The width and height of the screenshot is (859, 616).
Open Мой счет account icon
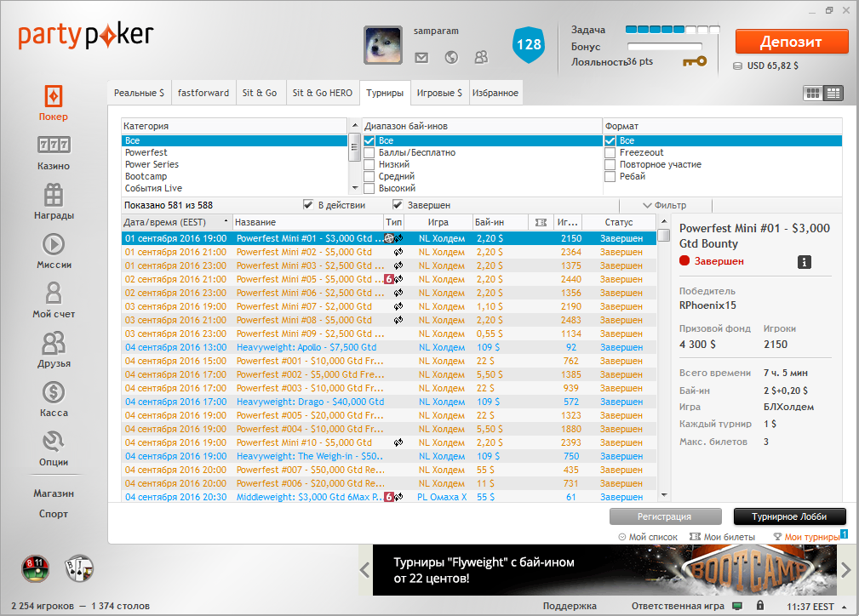pos(54,293)
